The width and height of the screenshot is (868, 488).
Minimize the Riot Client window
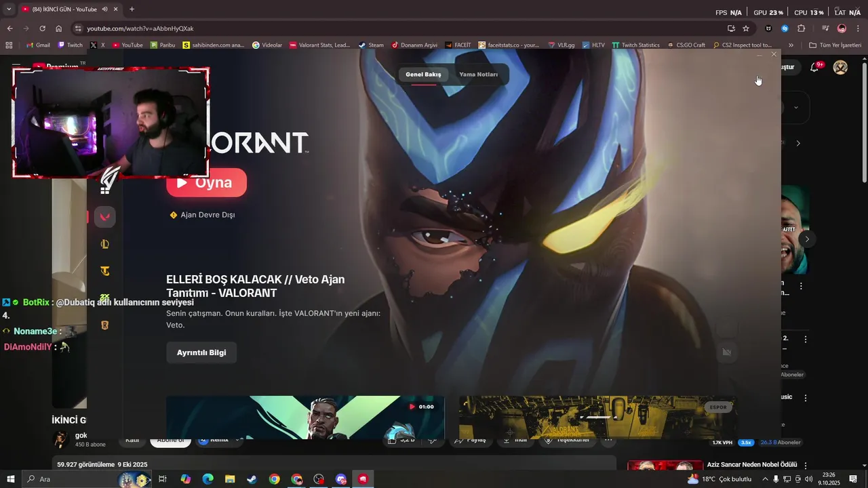click(x=759, y=54)
